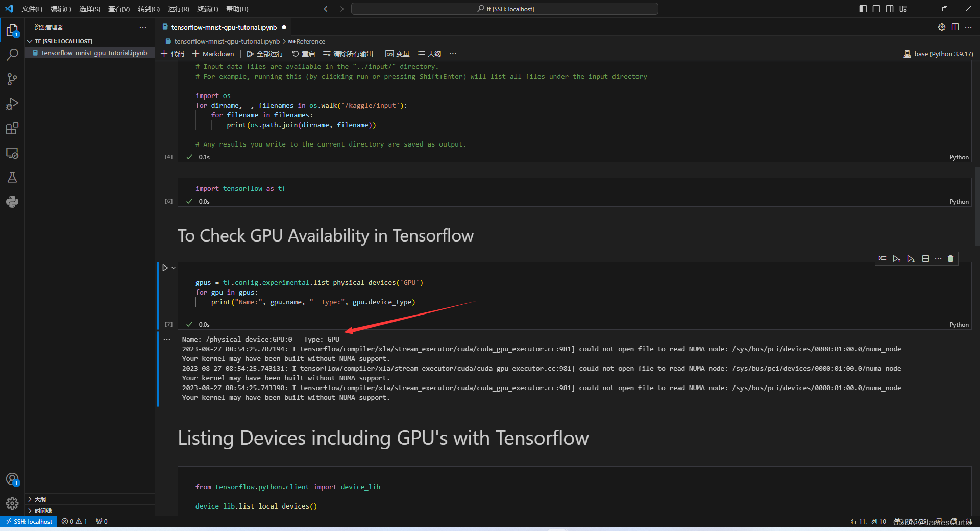980x531 pixels.
Task: Open more actions in the cell toolbar
Action: tap(938, 259)
